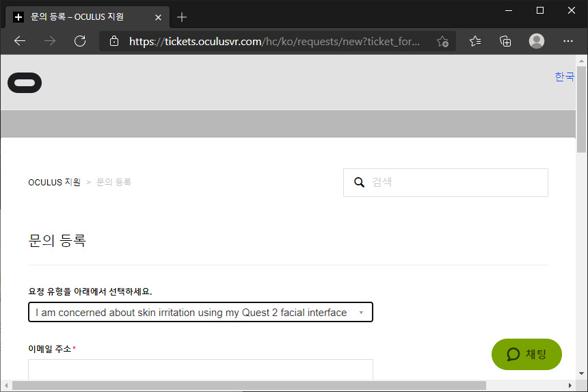Click the scroll down arrow

581,374
